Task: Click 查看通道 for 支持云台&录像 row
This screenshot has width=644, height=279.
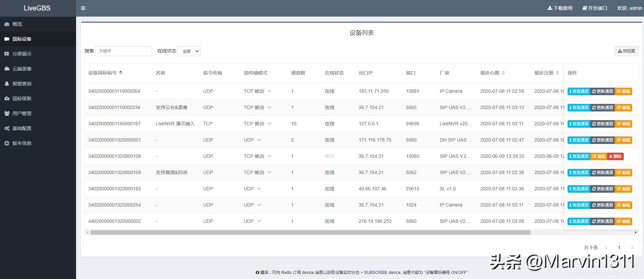Action: [579, 107]
